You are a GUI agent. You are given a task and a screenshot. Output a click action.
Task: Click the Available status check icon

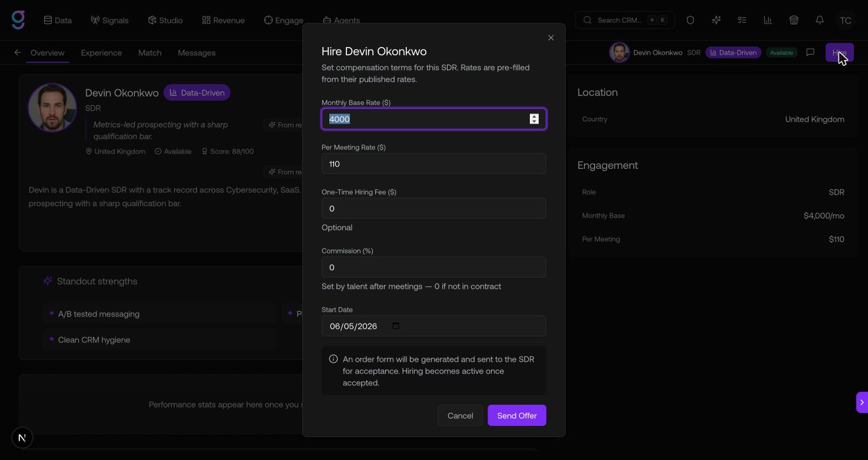point(158,151)
